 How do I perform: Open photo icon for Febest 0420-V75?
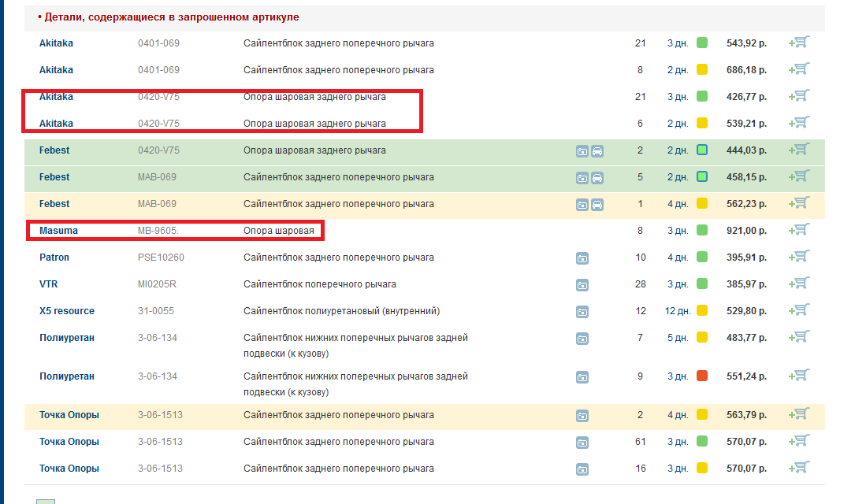click(582, 151)
